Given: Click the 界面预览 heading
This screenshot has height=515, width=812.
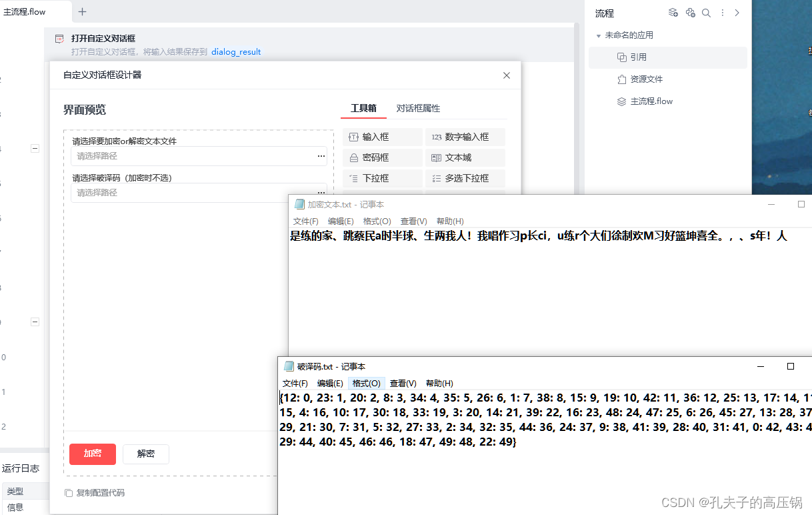Looking at the screenshot, I should (85, 110).
